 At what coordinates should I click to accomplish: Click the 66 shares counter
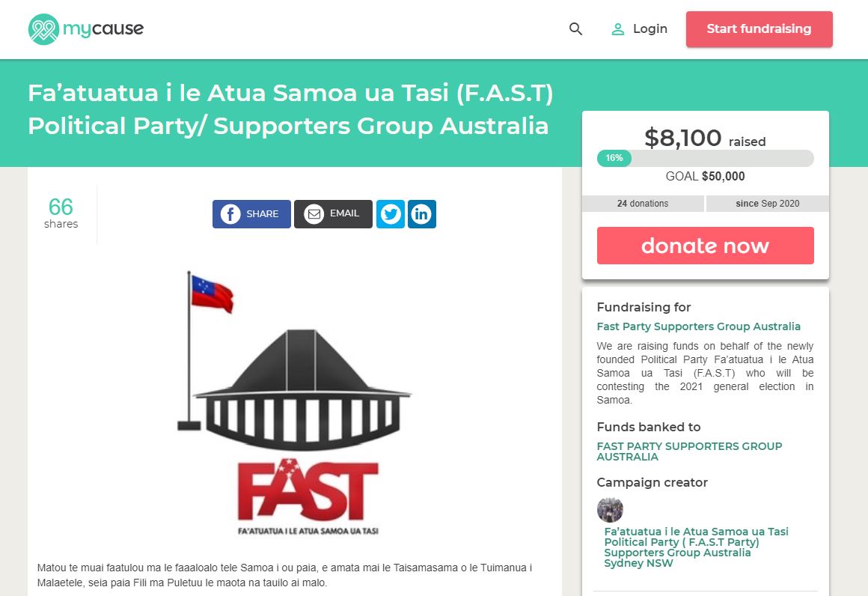[x=61, y=213]
